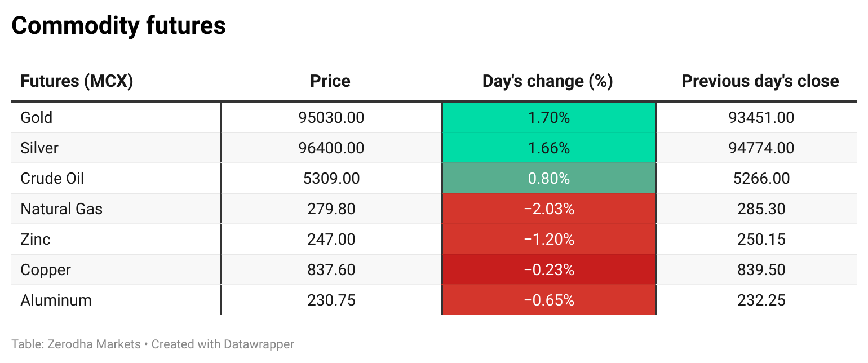This screenshot has height=363, width=868.
Task: Select the Copper price 837.60
Action: pos(331,269)
